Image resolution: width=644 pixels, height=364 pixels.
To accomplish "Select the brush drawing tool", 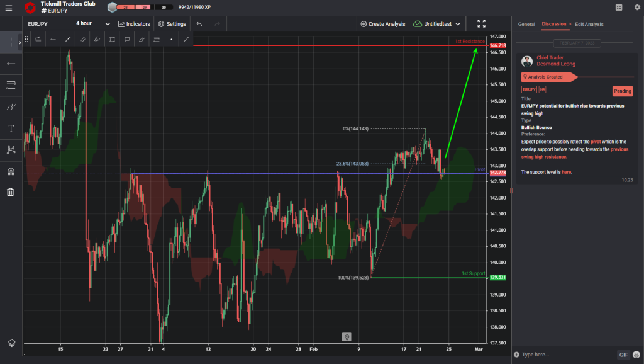I will [x=10, y=107].
